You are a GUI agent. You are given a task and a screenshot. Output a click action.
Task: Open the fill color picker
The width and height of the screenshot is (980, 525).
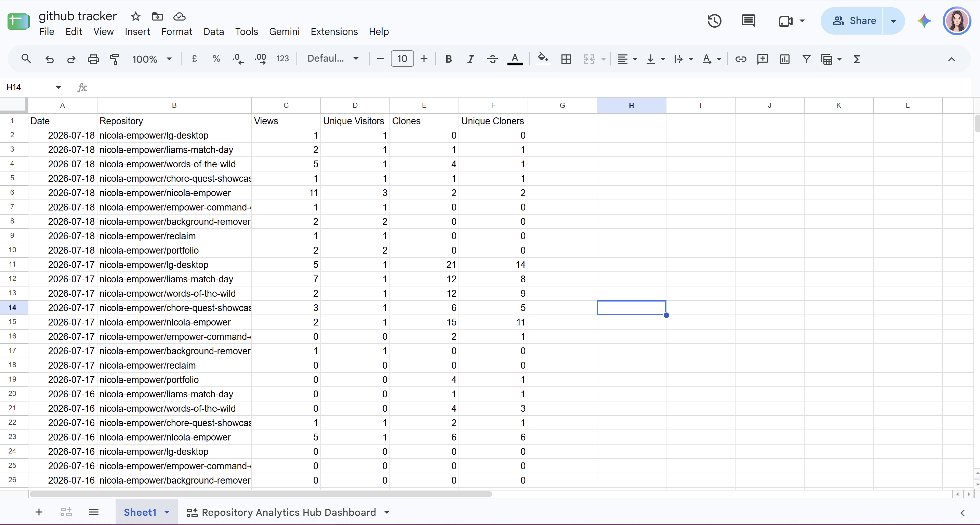[543, 59]
